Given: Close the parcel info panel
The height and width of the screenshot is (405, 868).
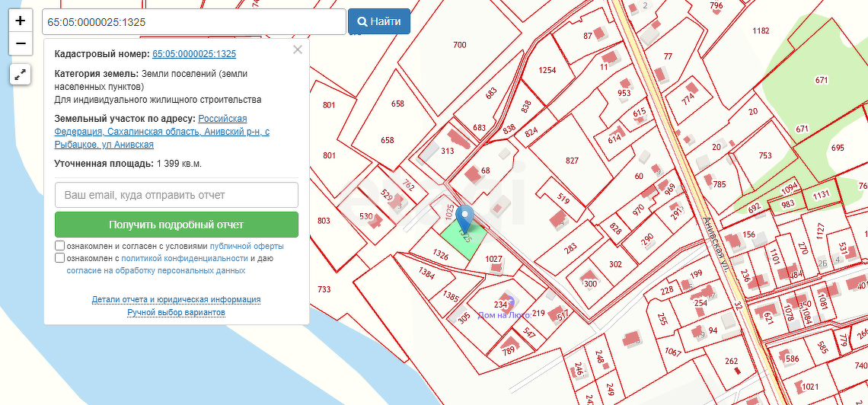Looking at the screenshot, I should 298,49.
